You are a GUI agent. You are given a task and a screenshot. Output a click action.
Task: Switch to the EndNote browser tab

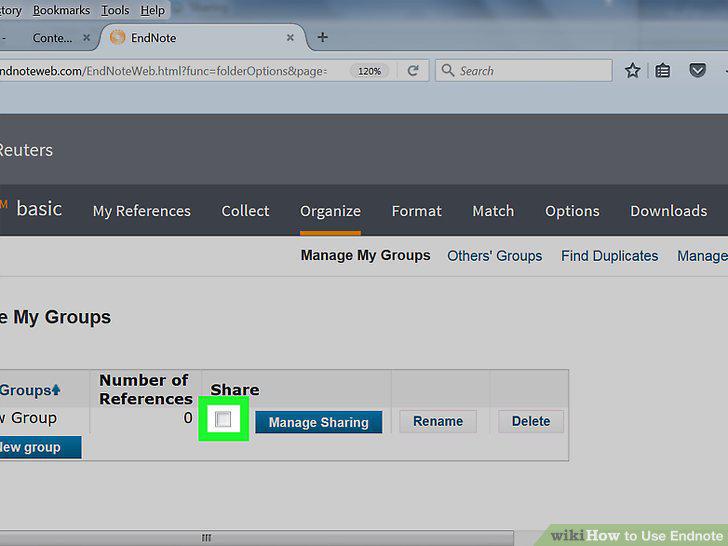(x=202, y=38)
